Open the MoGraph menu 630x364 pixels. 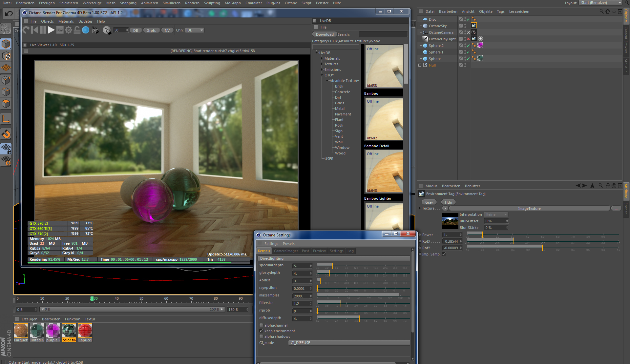(x=232, y=3)
